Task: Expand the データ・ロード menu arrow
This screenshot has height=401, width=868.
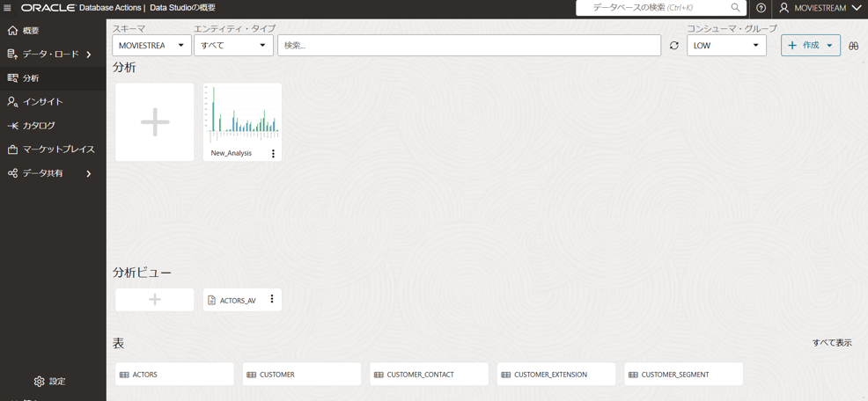Action: pyautogui.click(x=89, y=55)
